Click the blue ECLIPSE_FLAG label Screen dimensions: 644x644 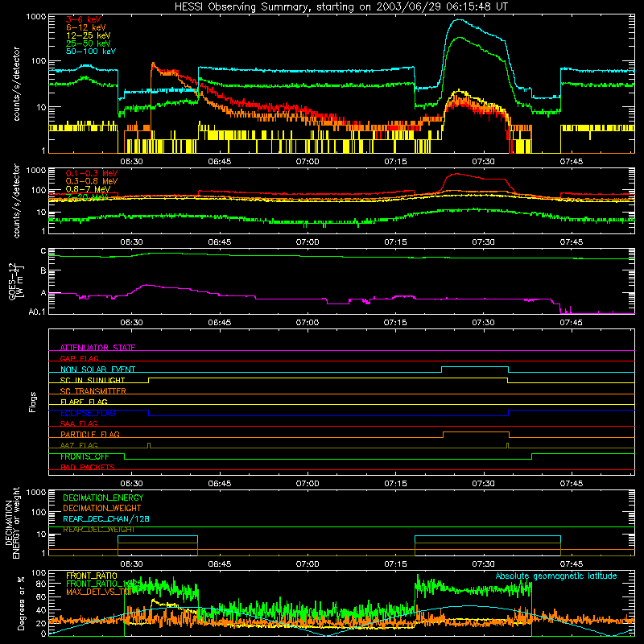(88, 413)
